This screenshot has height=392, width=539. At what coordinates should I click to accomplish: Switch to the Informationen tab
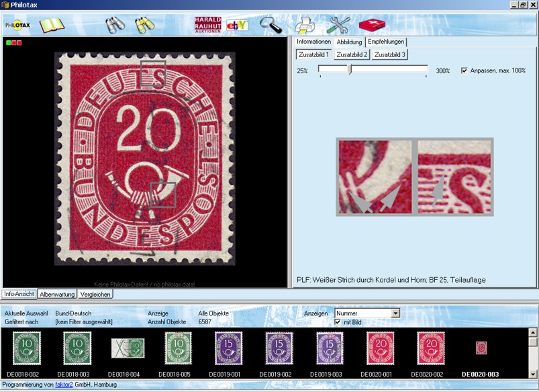[314, 42]
